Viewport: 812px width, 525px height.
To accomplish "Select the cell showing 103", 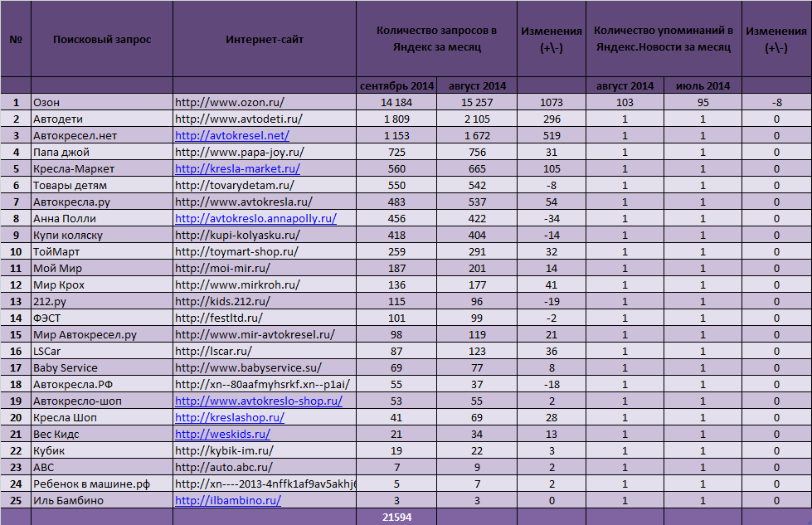I will coord(625,103).
